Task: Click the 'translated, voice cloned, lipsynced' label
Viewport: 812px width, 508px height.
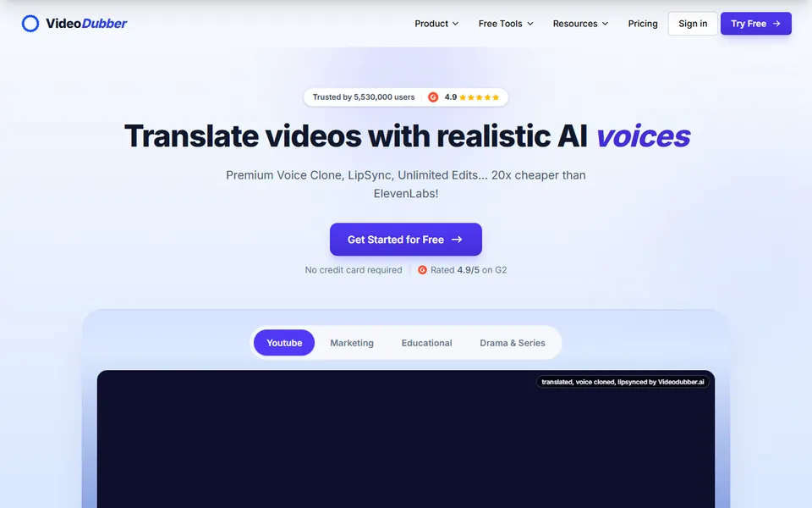Action: [x=623, y=382]
